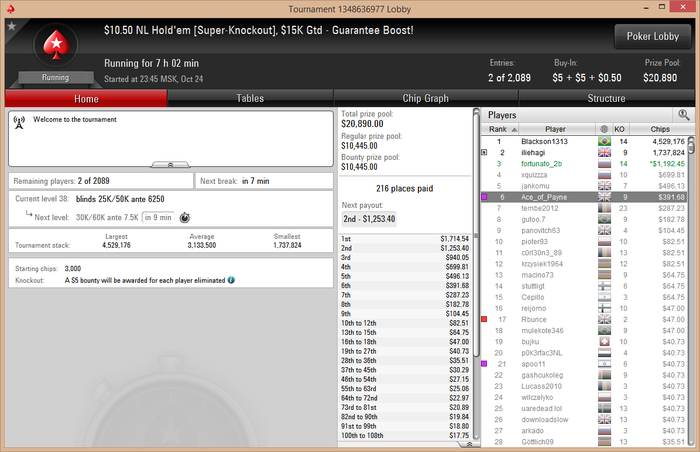700x452 pixels.
Task: Sort players by the globe country column
Action: tap(604, 129)
